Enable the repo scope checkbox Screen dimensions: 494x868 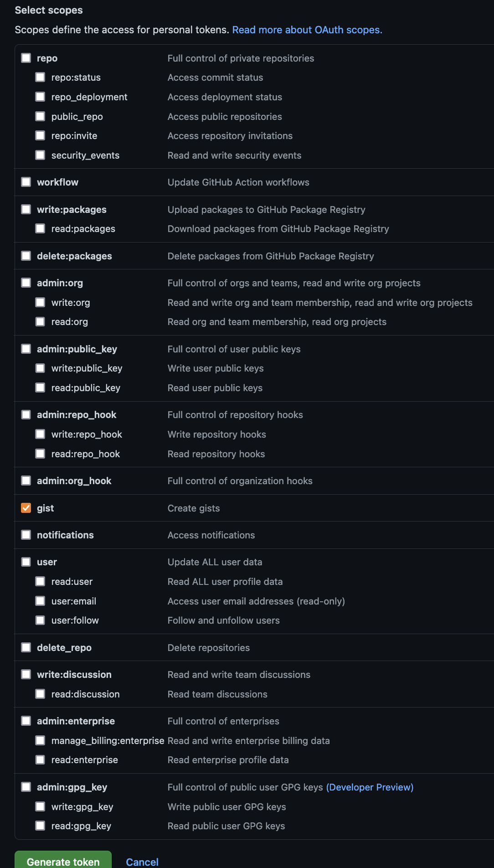(26, 58)
